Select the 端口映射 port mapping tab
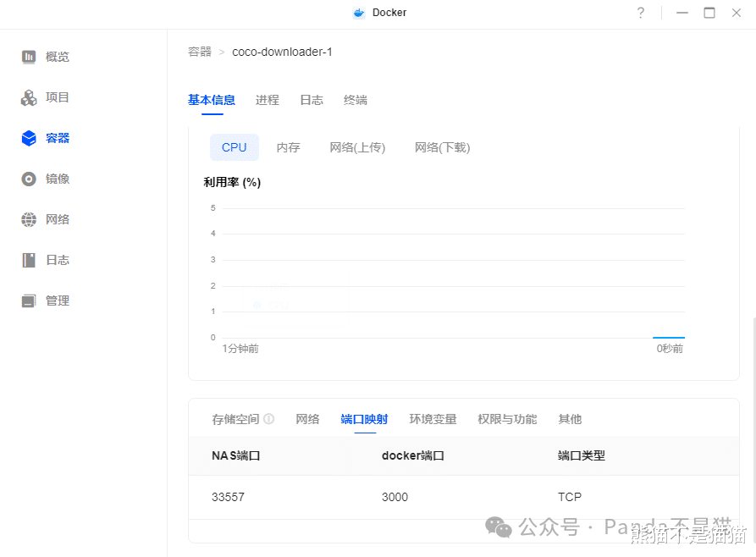The image size is (756, 557). [365, 419]
